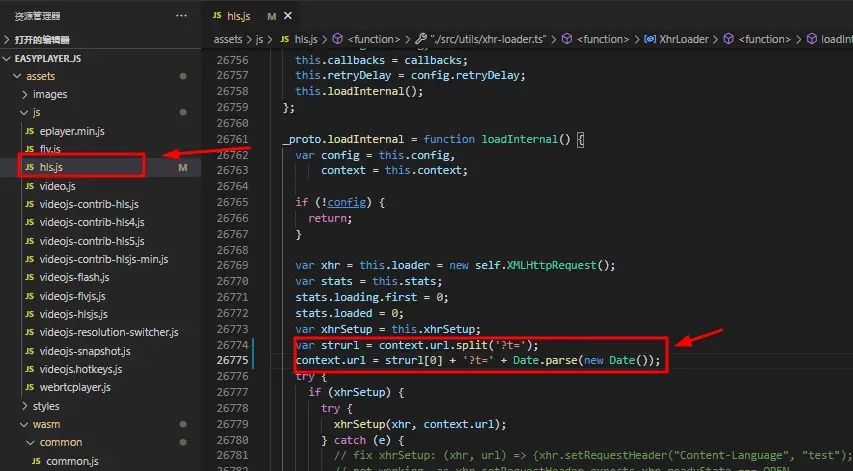
Task: Open the explorer panel more actions ellipsis
Action: 181,16
